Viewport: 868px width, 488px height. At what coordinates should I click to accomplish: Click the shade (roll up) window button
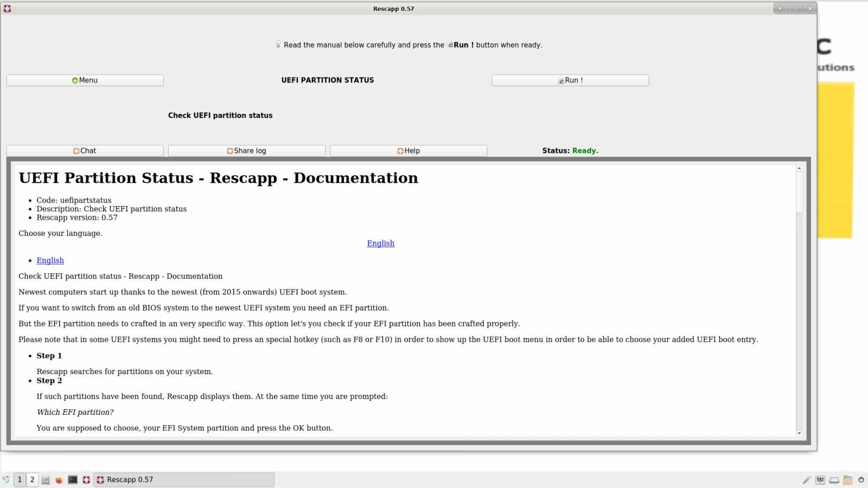[x=780, y=9]
